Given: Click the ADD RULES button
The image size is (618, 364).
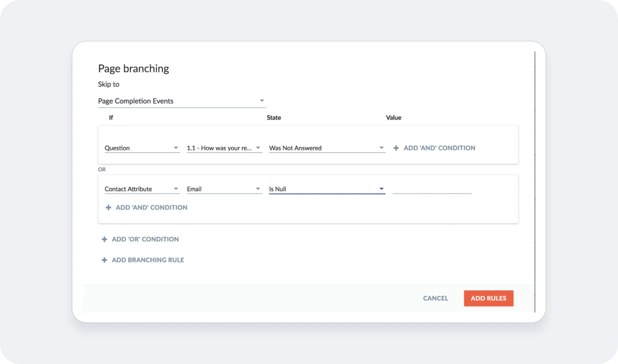Looking at the screenshot, I should pos(489,298).
